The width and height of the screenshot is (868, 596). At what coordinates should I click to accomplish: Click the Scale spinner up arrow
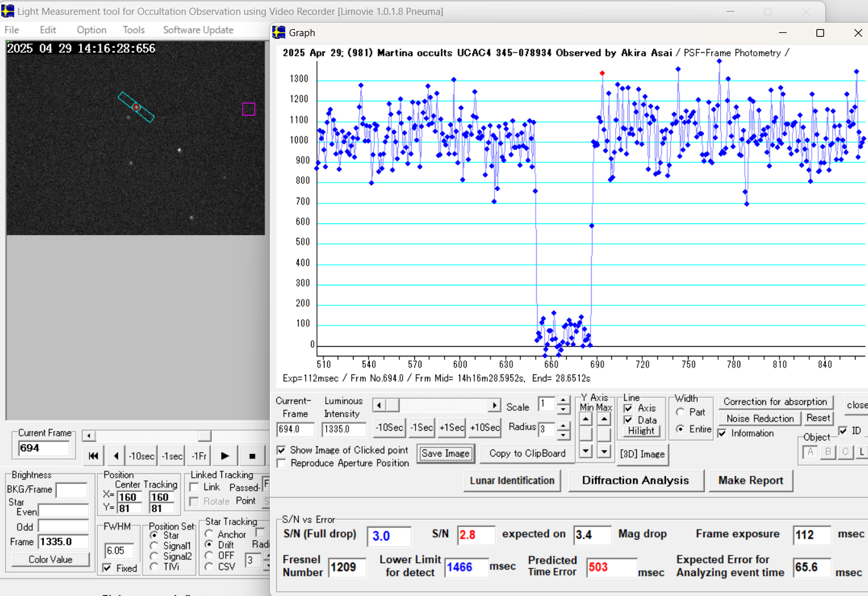click(x=563, y=400)
